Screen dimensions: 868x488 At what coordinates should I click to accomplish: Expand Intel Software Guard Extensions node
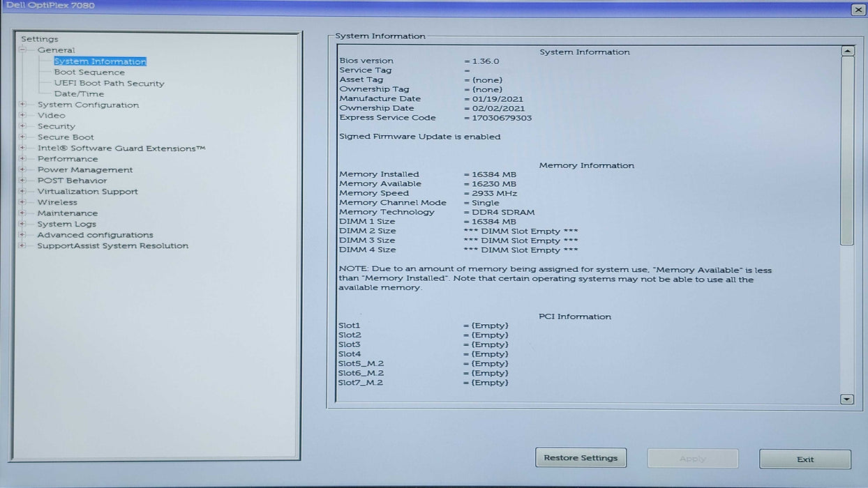tap(23, 148)
